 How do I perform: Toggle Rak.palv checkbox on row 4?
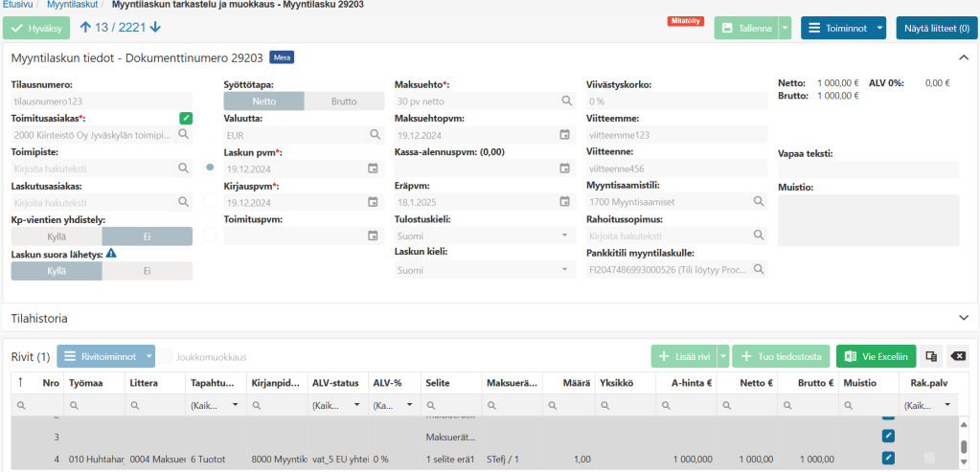click(x=929, y=458)
